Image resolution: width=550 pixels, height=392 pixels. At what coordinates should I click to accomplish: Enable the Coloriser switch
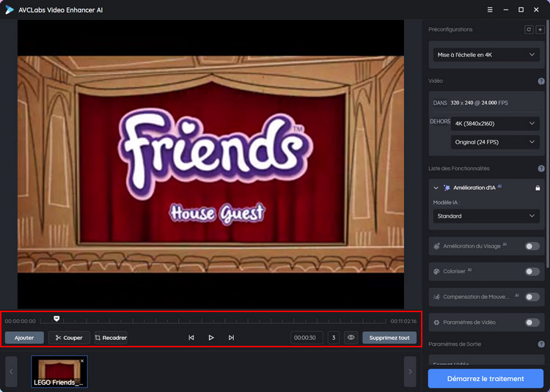coord(532,272)
